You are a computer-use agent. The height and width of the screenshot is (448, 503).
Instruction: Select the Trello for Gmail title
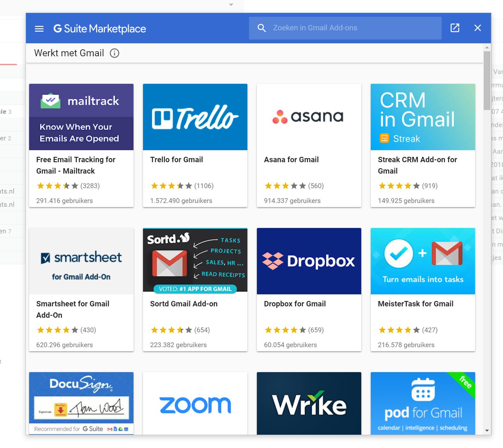coord(177,160)
